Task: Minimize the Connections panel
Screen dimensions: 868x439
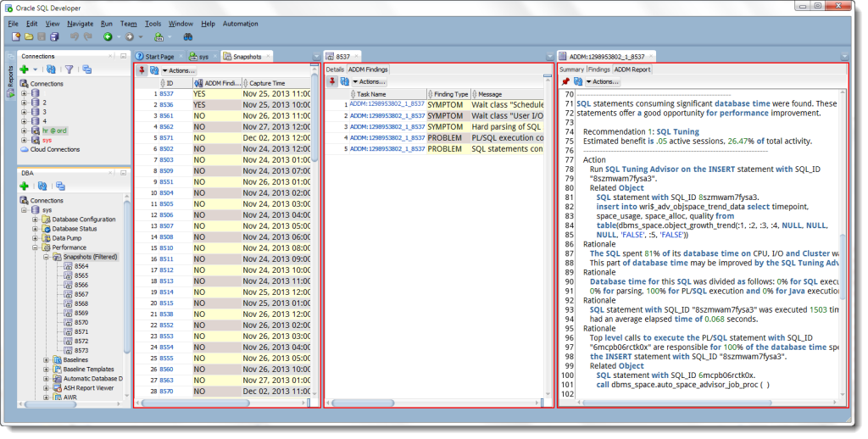Action: coord(123,56)
